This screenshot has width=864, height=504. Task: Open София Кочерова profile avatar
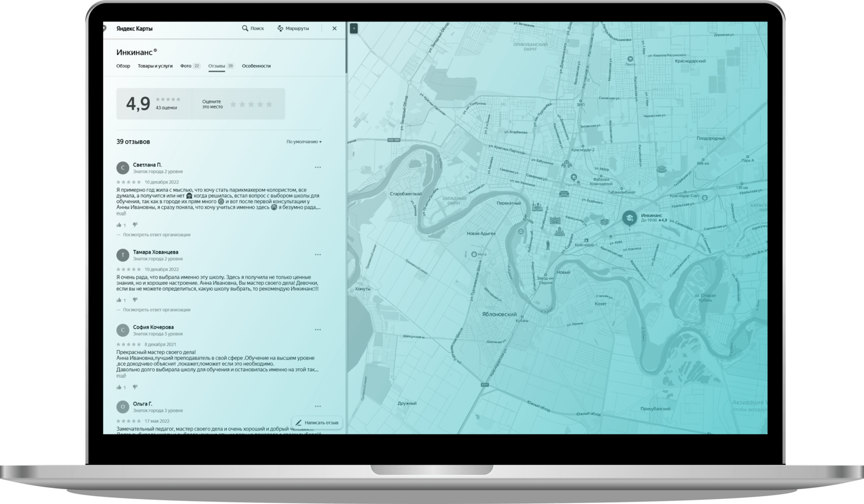tap(122, 330)
